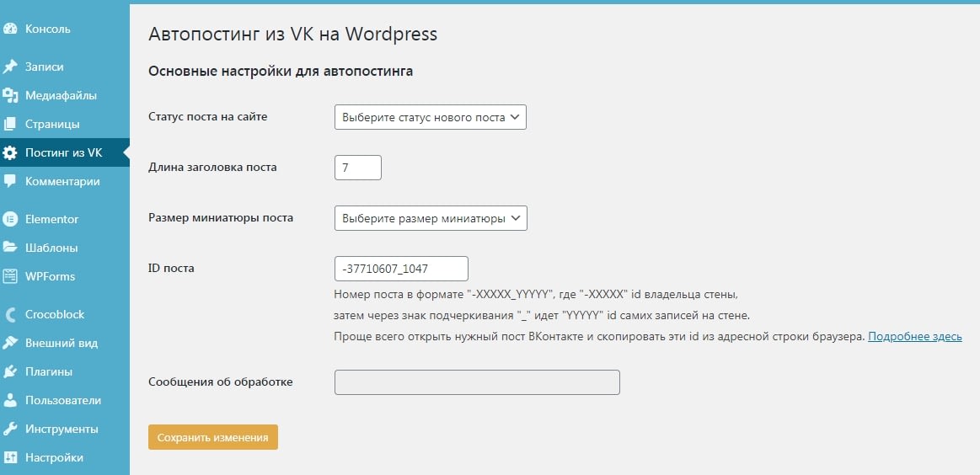Screen dimensions: 980x475
Task: Click the Статус поста на сайте label
Action: click(x=208, y=116)
